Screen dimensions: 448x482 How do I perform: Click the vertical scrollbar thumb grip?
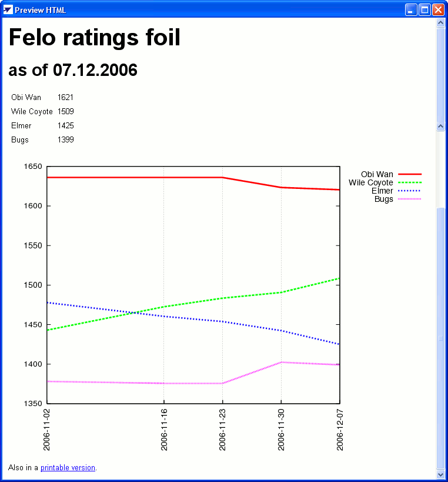440,338
